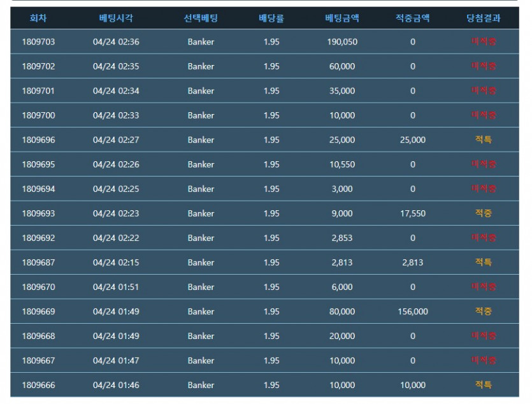The width and height of the screenshot is (532, 404).
Task: Select round number 1809667
Action: (x=38, y=361)
